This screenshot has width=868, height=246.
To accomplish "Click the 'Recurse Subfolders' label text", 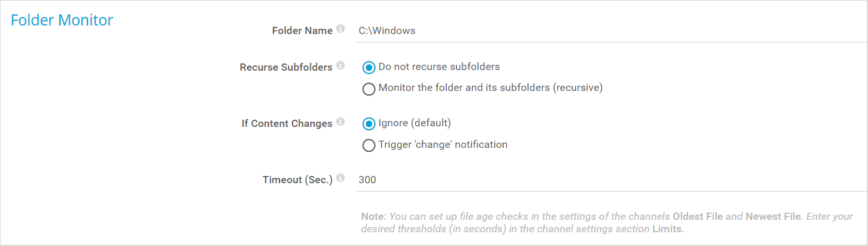I will [x=286, y=67].
